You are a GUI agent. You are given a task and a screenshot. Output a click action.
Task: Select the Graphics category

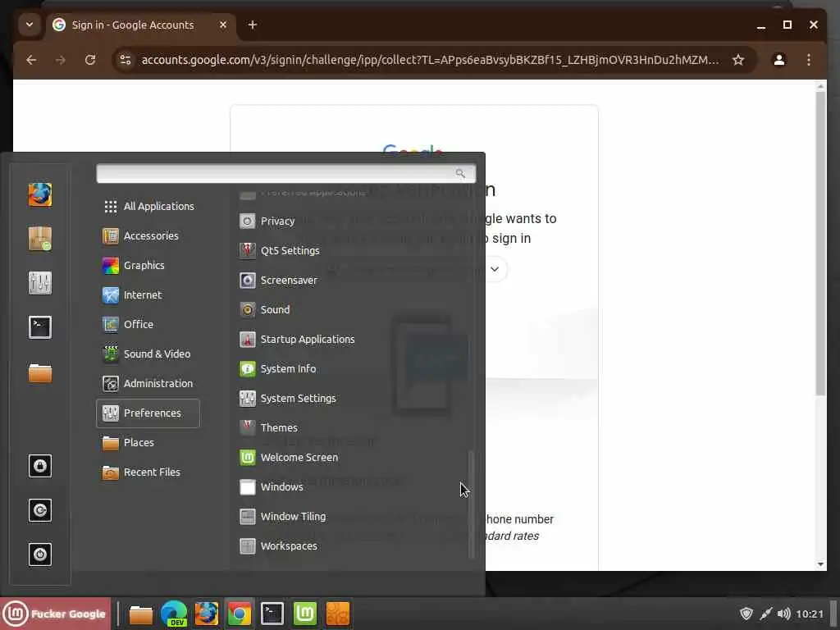[148, 265]
